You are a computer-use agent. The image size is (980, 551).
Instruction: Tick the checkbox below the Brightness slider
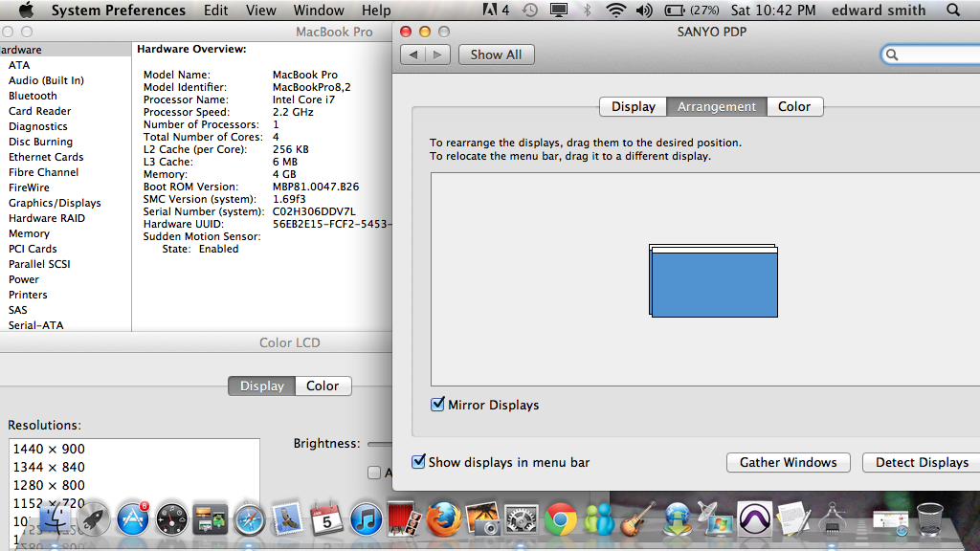click(374, 473)
